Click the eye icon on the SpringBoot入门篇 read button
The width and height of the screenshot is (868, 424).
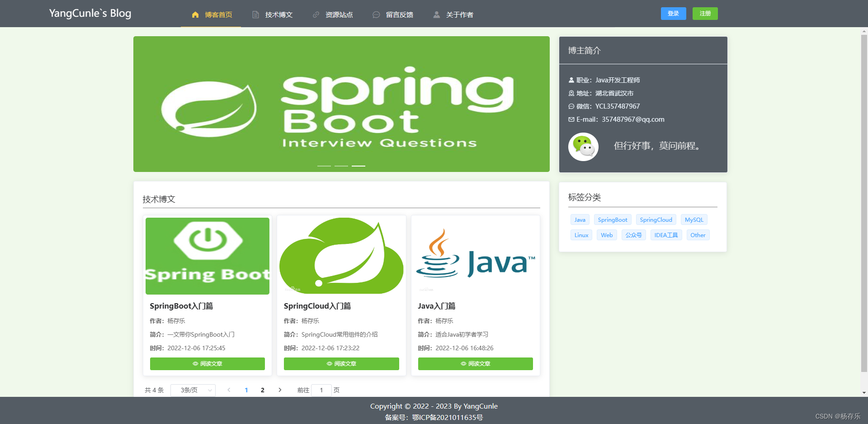pyautogui.click(x=195, y=364)
